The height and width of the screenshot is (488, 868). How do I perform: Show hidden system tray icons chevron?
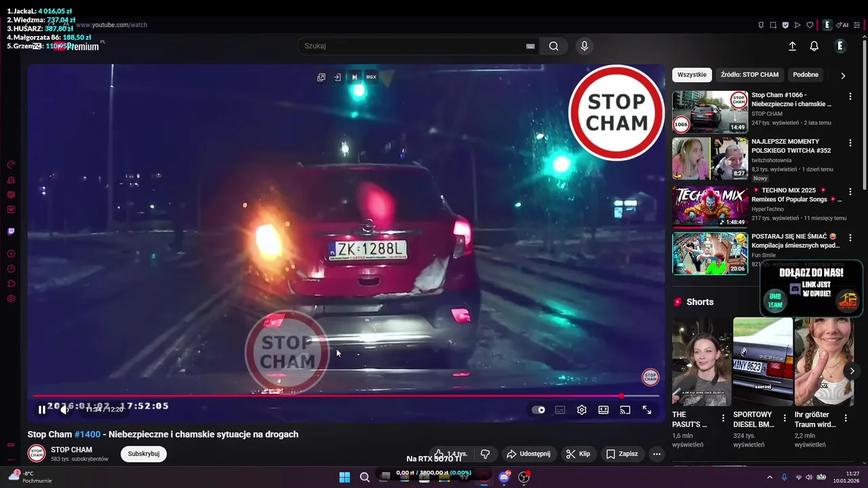pos(770,477)
